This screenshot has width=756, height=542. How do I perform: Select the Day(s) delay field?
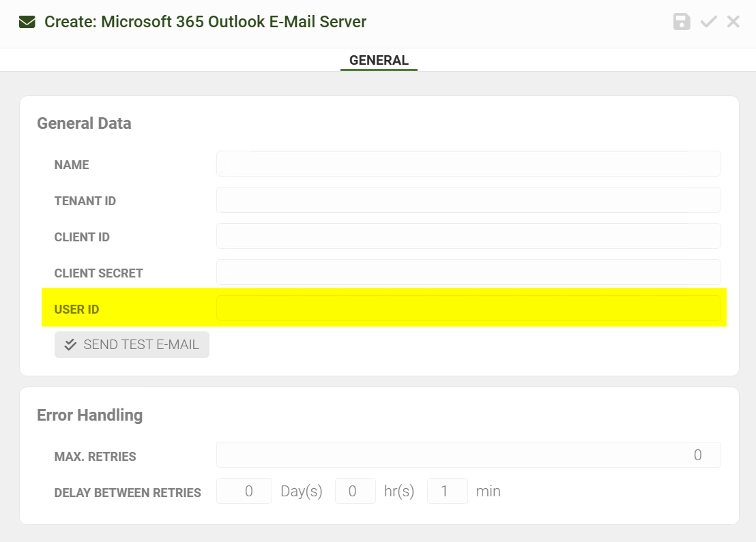point(244,491)
